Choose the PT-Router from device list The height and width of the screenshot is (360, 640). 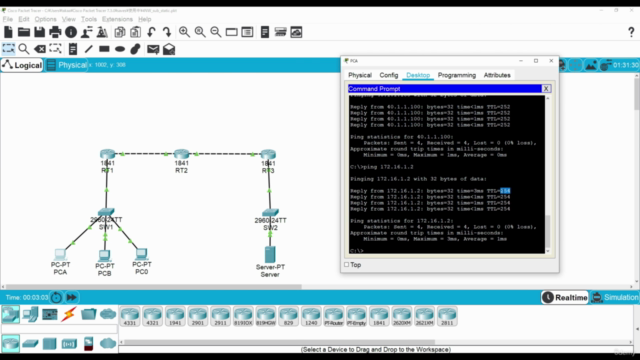point(333,316)
